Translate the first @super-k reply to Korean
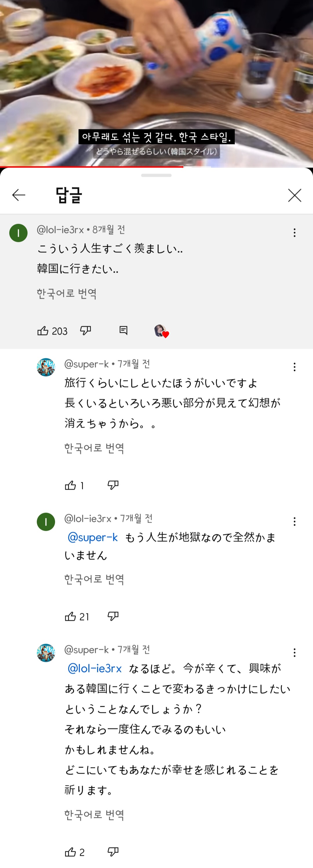Viewport: 313px width, 868px height. point(94,448)
